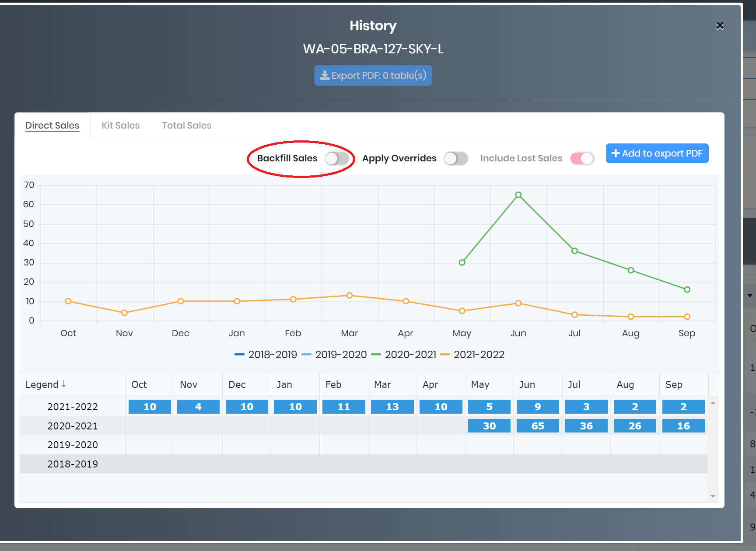Toggle 2019-2020 series in chart legend

click(x=334, y=355)
